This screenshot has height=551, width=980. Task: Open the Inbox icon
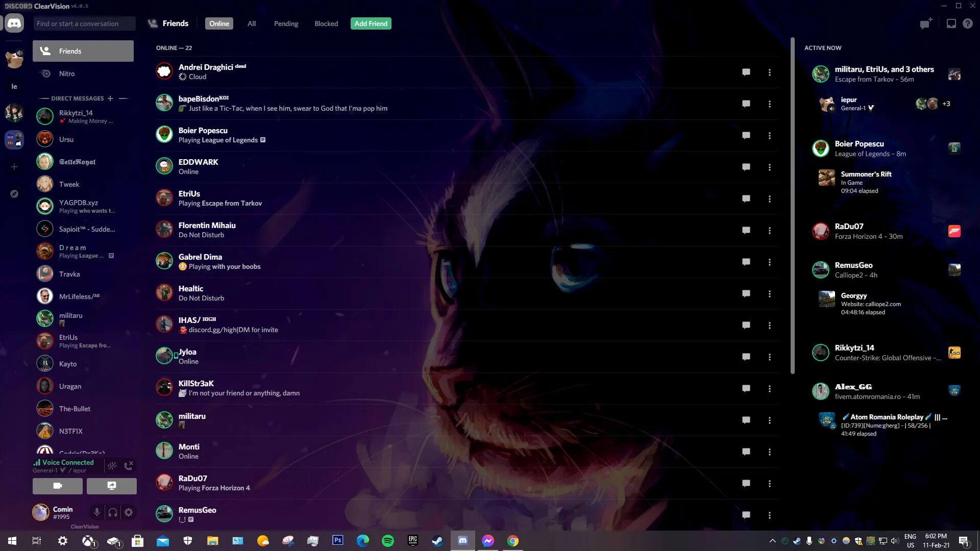(x=951, y=23)
